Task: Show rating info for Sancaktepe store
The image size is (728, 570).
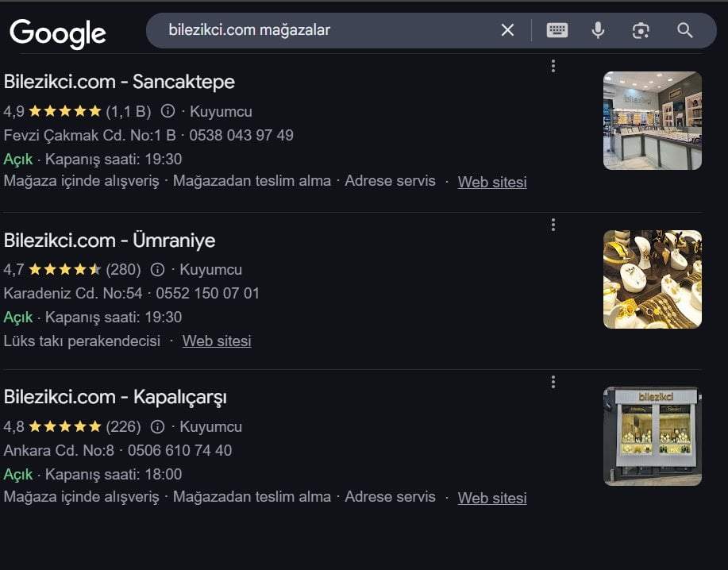Action: [168, 111]
